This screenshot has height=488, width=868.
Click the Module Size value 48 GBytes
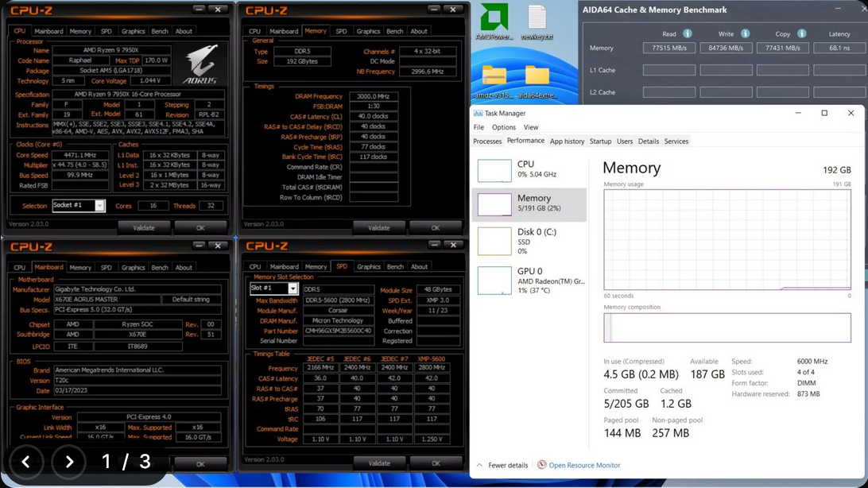coord(437,289)
